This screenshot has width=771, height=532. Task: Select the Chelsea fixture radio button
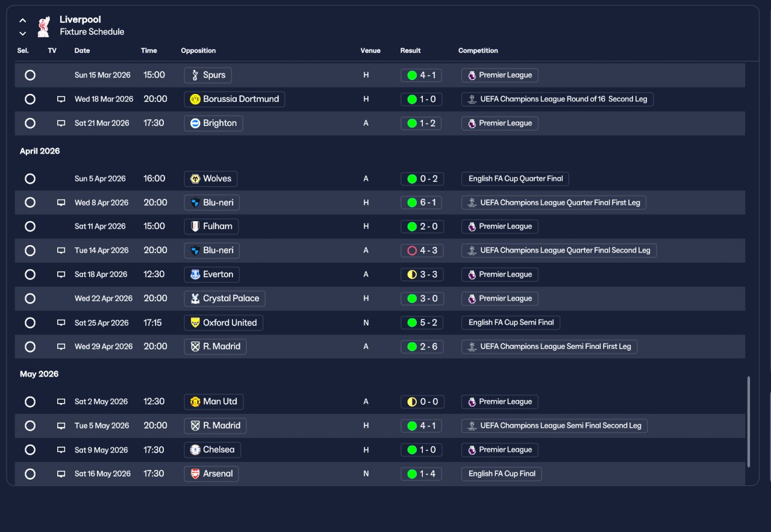point(30,450)
